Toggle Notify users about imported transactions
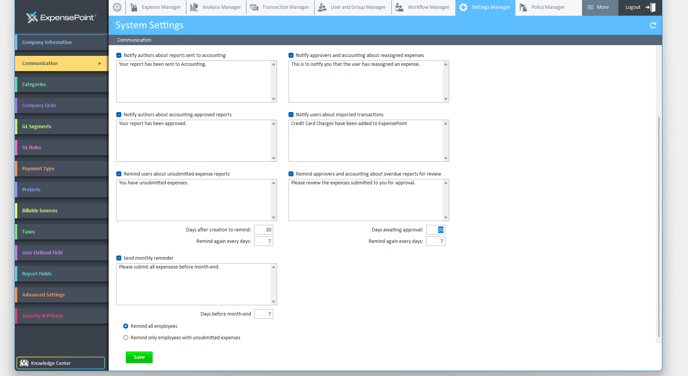Screen dimensions: 688x376 coord(291,115)
